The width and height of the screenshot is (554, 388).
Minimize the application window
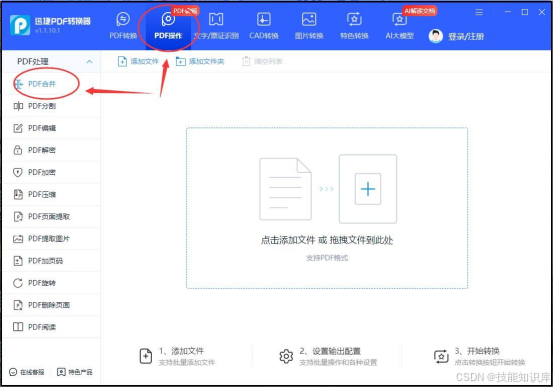tap(508, 12)
